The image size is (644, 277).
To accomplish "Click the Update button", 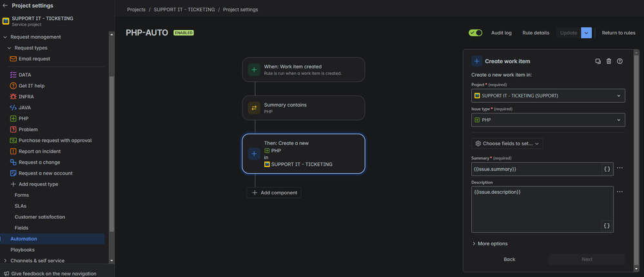I will (569, 33).
